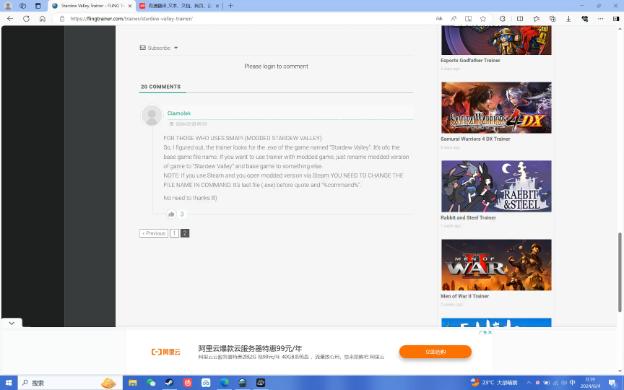The height and width of the screenshot is (390, 624).
Task: Open the browser downloads icon
Action: click(x=568, y=19)
